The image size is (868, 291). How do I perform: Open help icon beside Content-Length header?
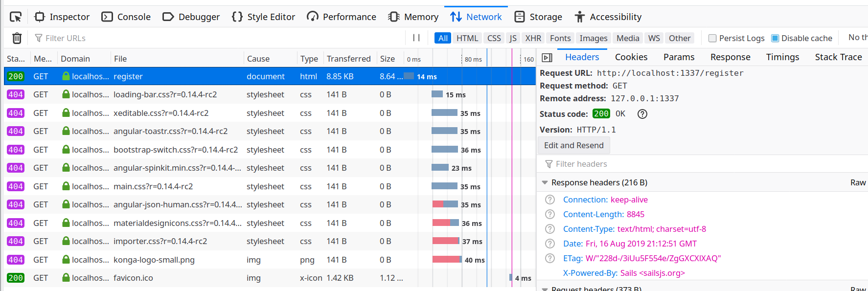coord(550,214)
